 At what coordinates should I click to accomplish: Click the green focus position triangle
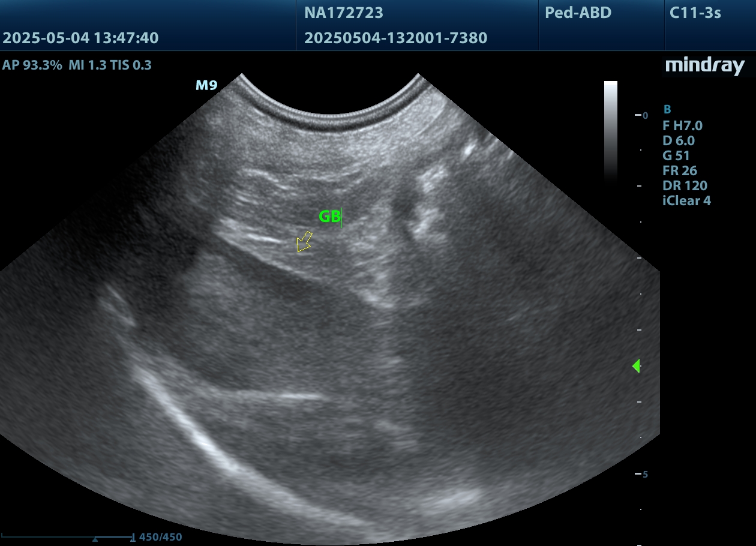636,365
